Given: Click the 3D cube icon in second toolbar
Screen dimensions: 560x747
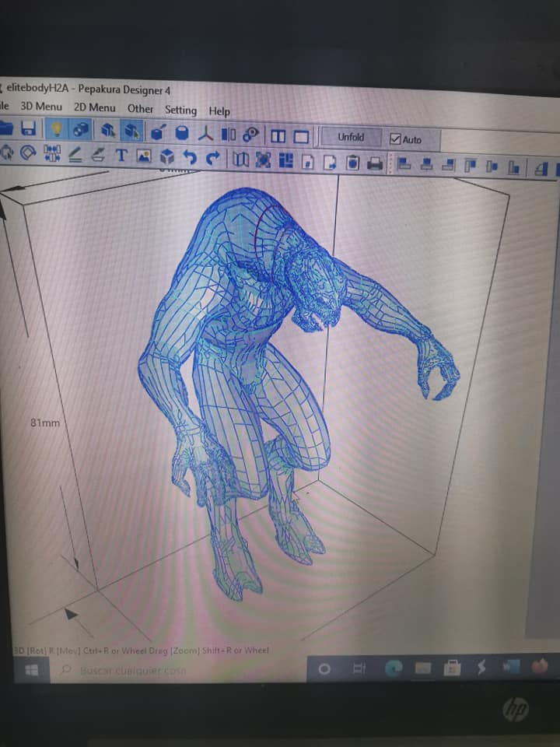Looking at the screenshot, I should pyautogui.click(x=166, y=156).
